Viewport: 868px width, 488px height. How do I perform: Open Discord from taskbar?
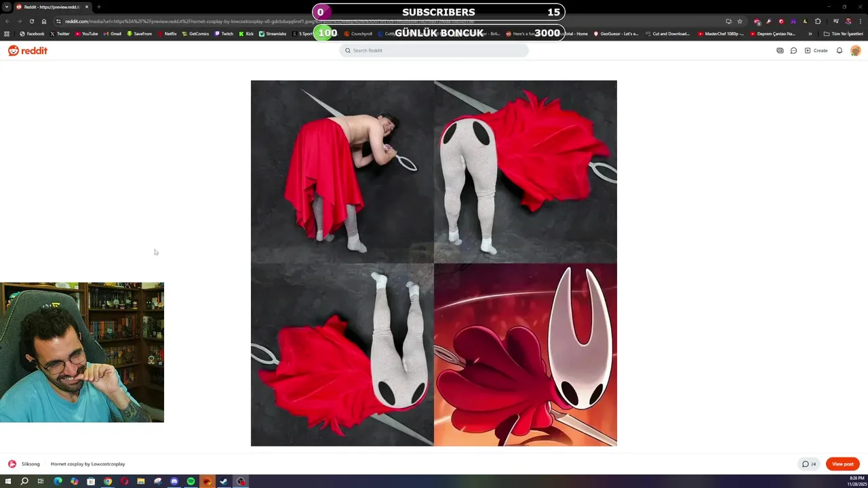click(x=174, y=481)
